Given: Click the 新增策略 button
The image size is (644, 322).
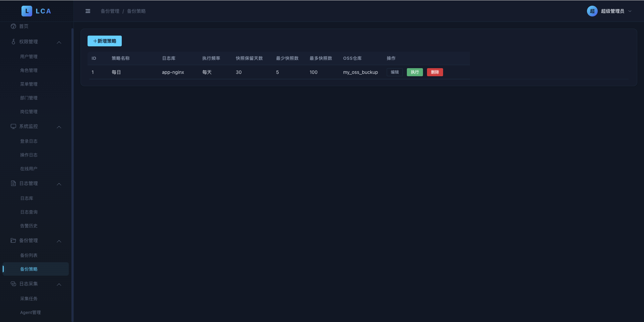Looking at the screenshot, I should 105,41.
